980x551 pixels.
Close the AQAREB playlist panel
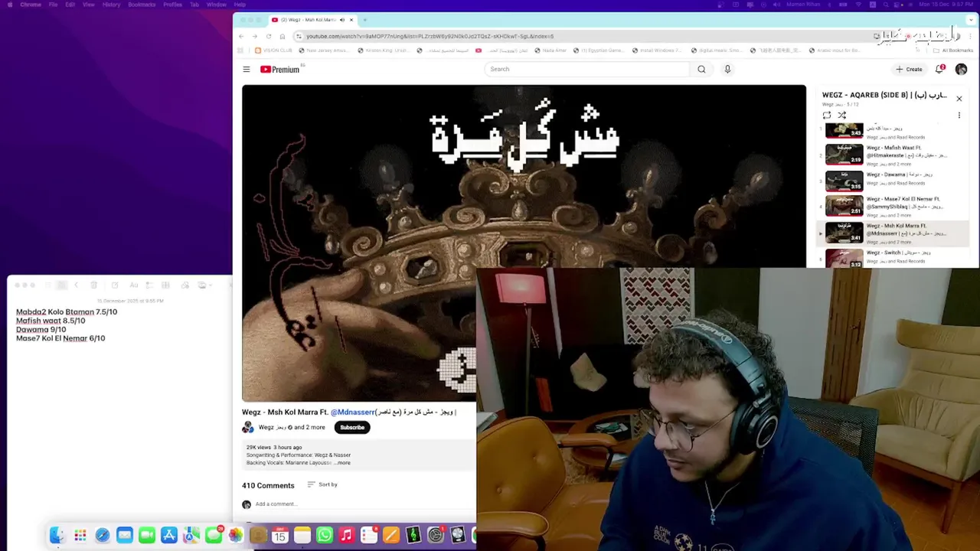[x=959, y=98]
